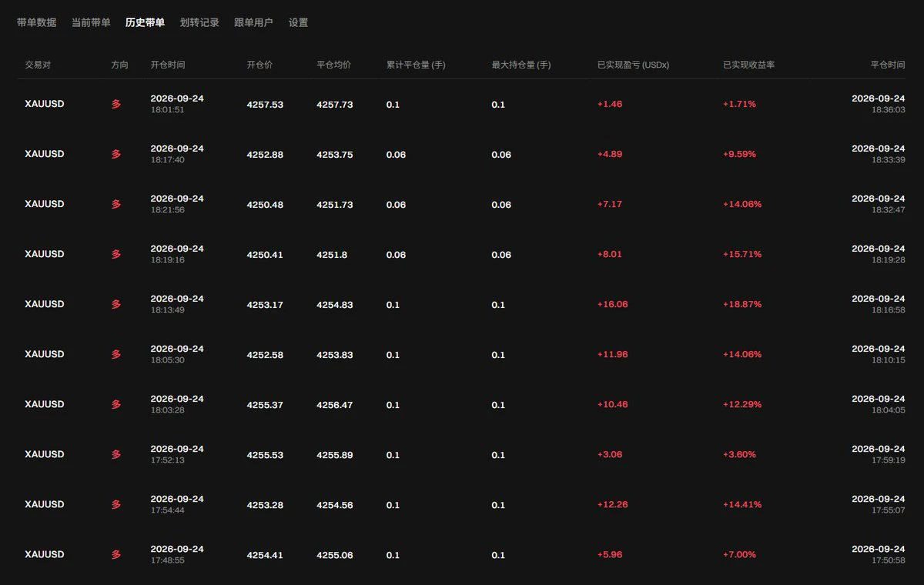Select the close average price 4255.89
Image resolution: width=924 pixels, height=585 pixels.
[335, 455]
